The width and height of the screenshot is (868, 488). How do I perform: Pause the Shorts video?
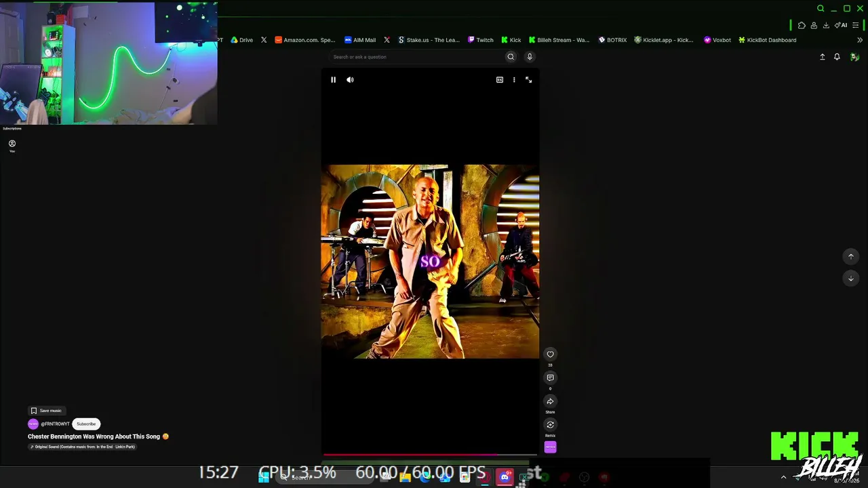pyautogui.click(x=333, y=80)
